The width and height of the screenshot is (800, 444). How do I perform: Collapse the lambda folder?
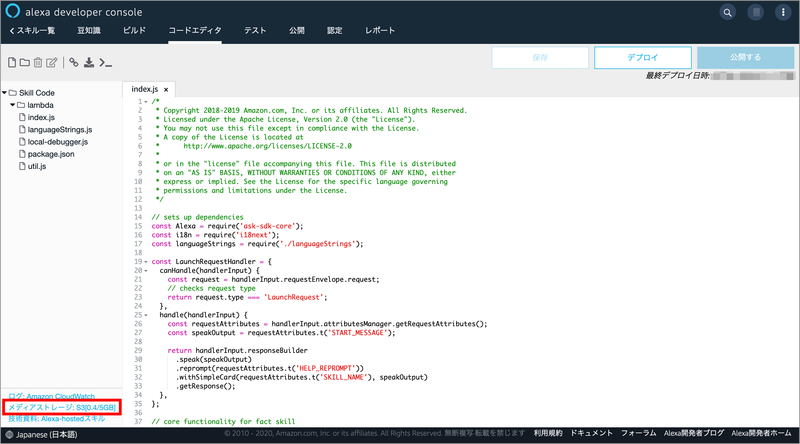click(x=13, y=105)
